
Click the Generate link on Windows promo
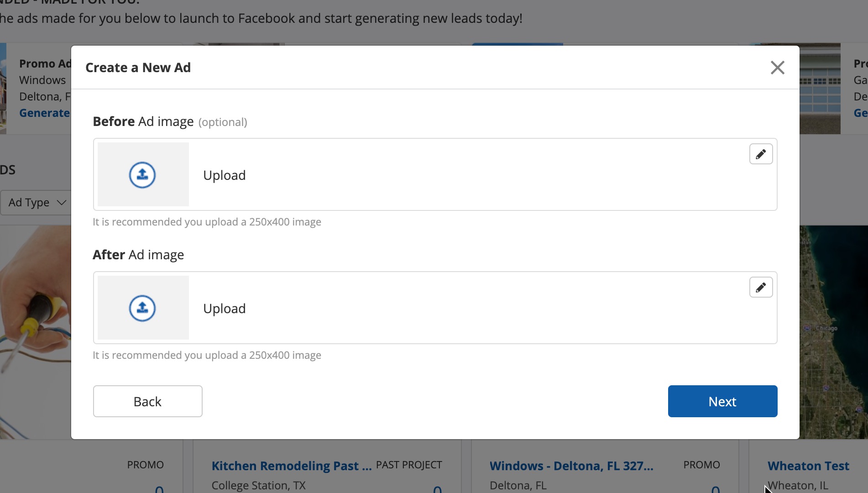point(44,113)
